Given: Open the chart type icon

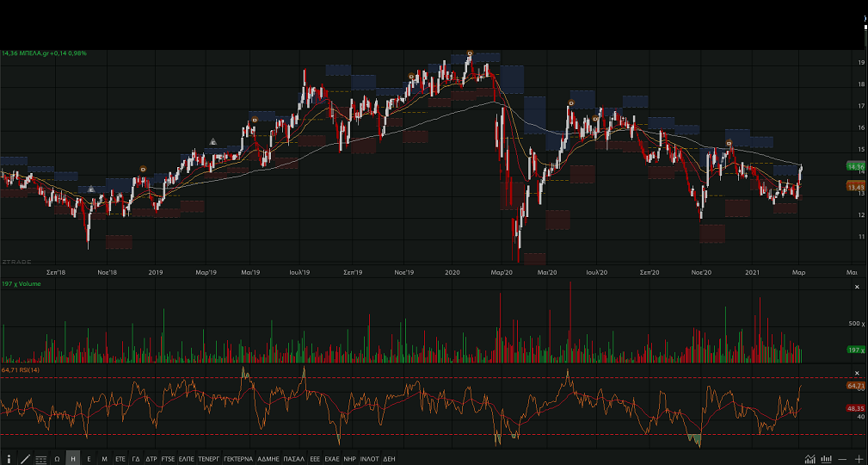Looking at the screenshot, I should 810,459.
